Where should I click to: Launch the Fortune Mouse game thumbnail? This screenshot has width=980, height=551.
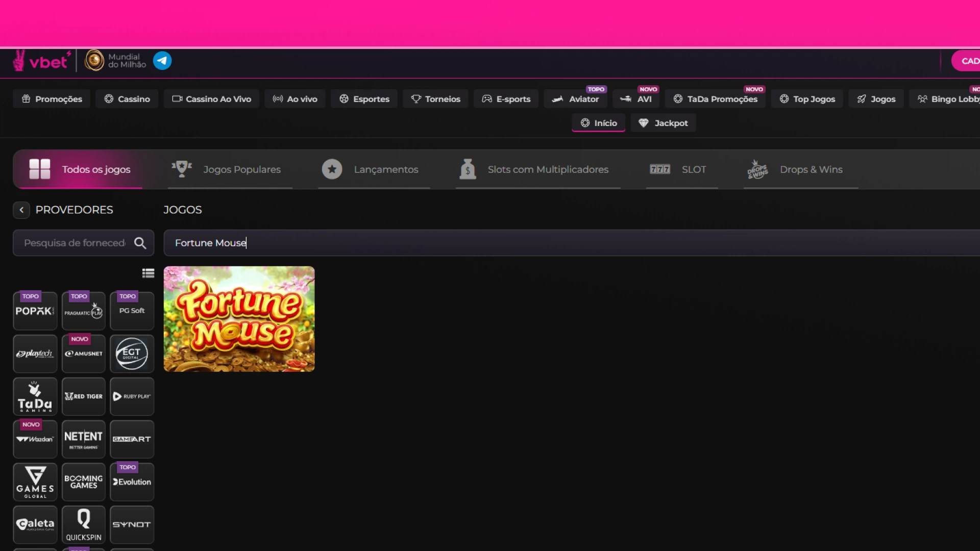(239, 319)
